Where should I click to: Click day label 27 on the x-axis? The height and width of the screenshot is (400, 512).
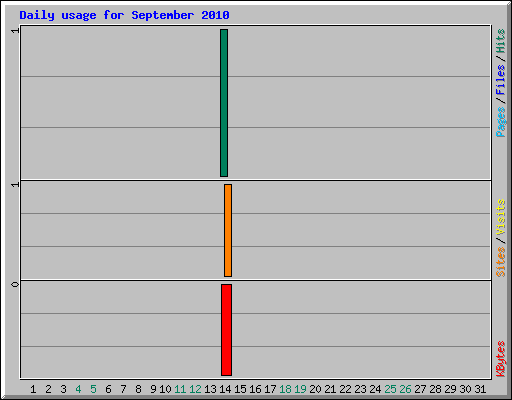(420, 389)
